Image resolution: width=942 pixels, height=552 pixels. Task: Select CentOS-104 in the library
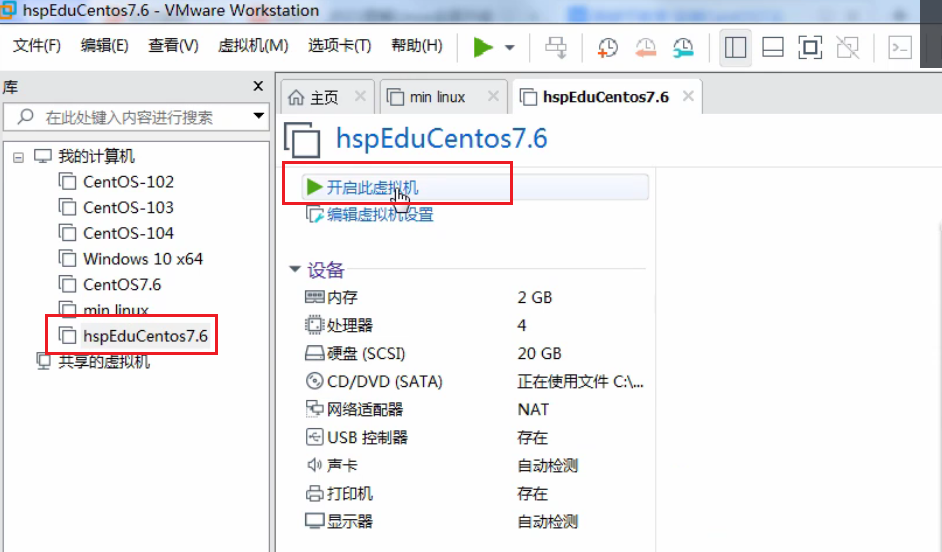pyautogui.click(x=128, y=233)
